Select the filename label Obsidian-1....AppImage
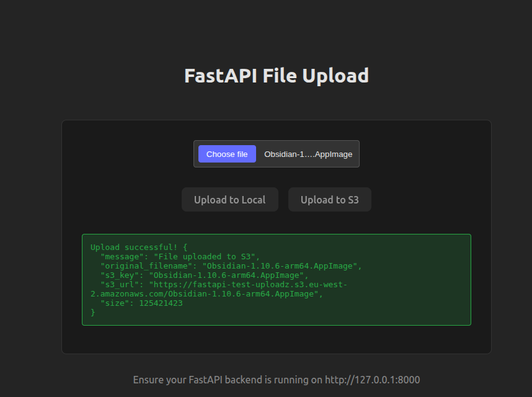Screen dimensions: 532x397 tap(308, 153)
